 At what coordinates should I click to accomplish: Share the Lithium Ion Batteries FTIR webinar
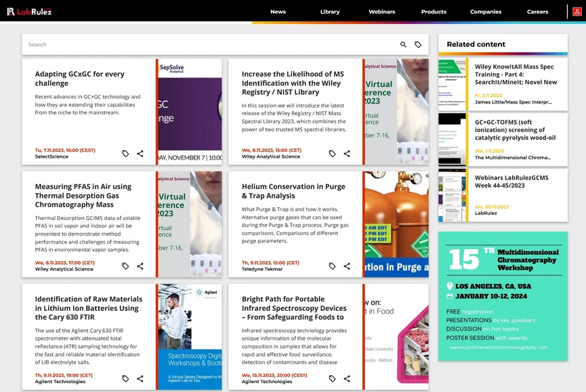click(x=140, y=378)
